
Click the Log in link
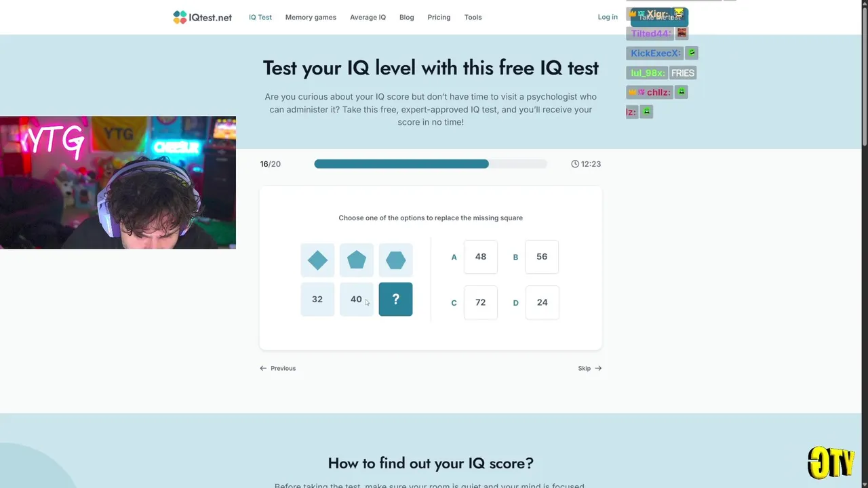(608, 18)
